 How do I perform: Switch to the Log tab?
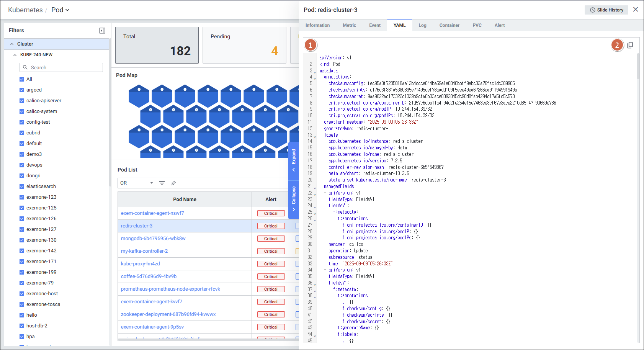pos(422,25)
